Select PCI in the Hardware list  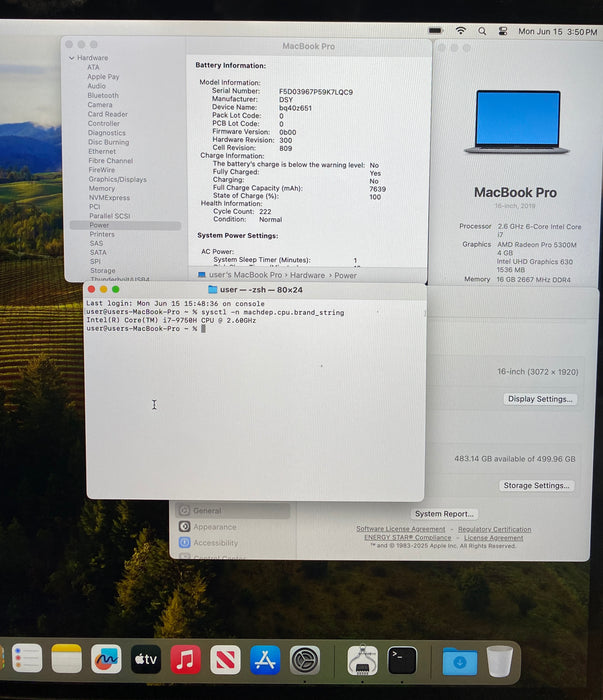pyautogui.click(x=95, y=207)
